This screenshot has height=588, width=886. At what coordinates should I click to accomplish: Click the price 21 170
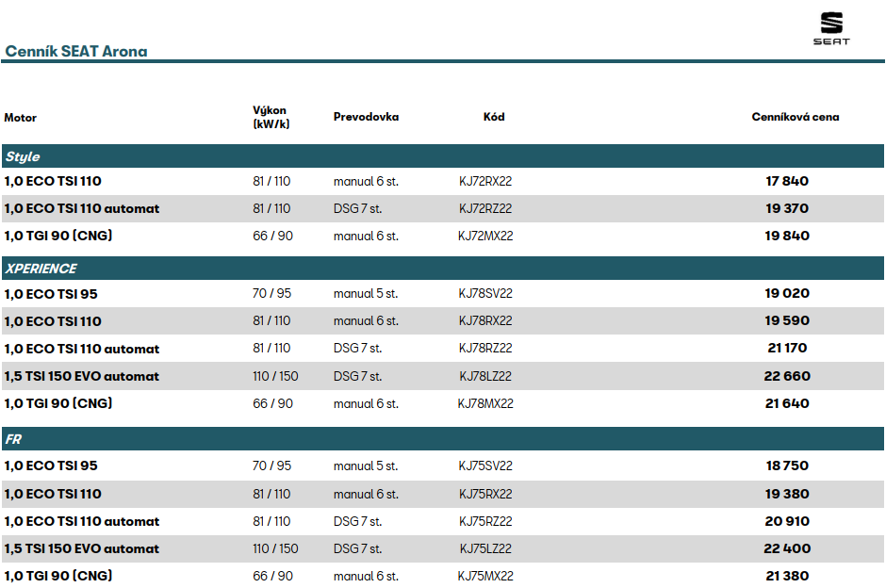click(x=787, y=349)
